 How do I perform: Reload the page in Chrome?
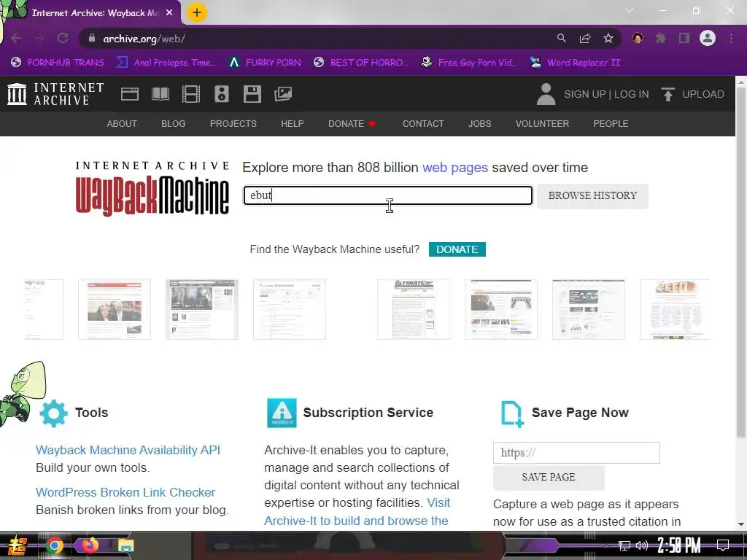63,38
